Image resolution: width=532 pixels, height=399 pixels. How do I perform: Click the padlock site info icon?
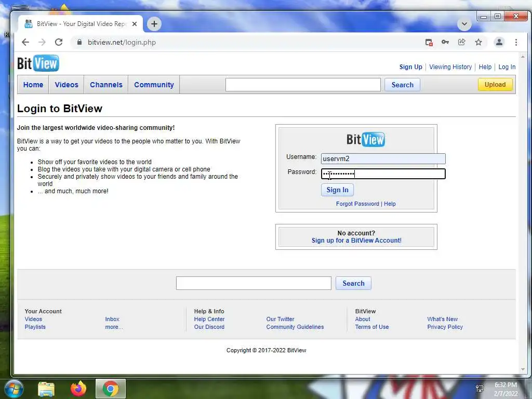click(79, 42)
